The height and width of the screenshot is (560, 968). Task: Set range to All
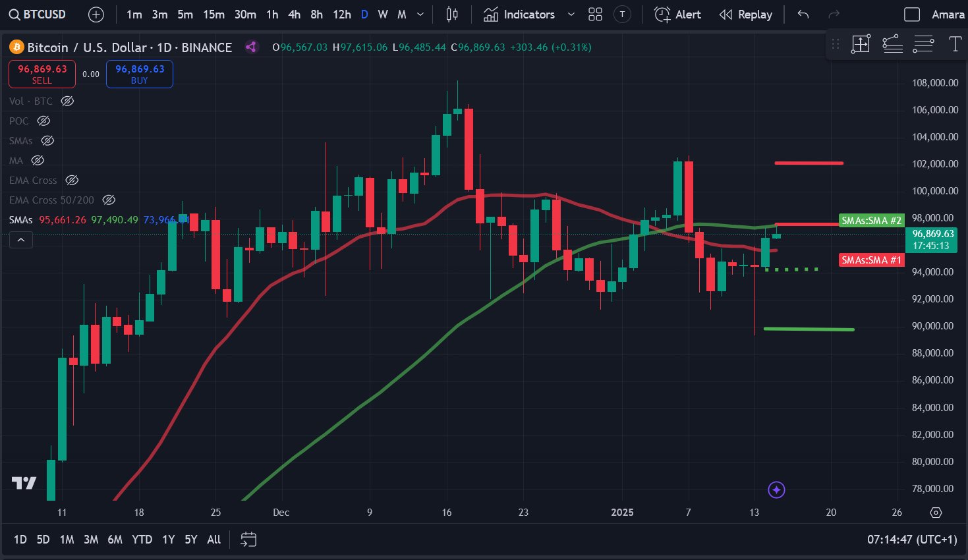pyautogui.click(x=214, y=540)
